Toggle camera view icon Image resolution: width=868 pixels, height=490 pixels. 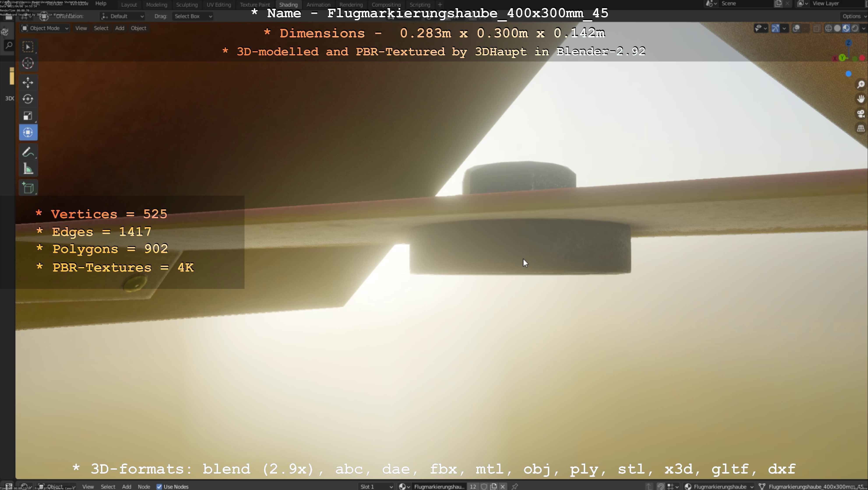click(x=861, y=114)
